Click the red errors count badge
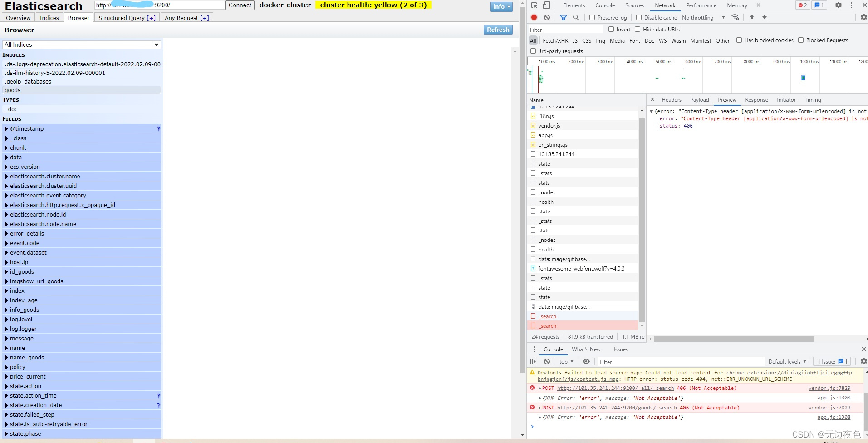Viewport: 868px width, 443px height. pyautogui.click(x=803, y=5)
